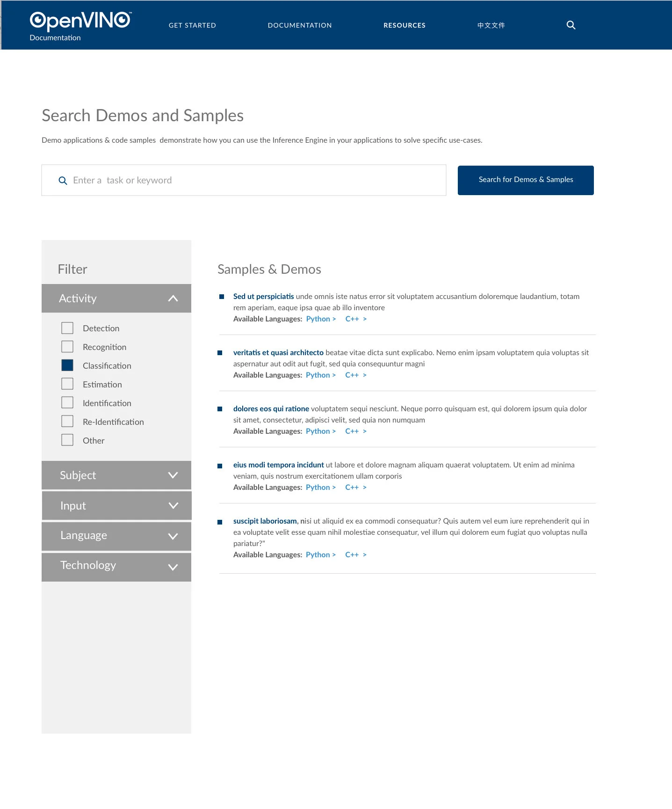The width and height of the screenshot is (672, 809).
Task: Check the Estimation checkbox
Action: click(x=67, y=384)
